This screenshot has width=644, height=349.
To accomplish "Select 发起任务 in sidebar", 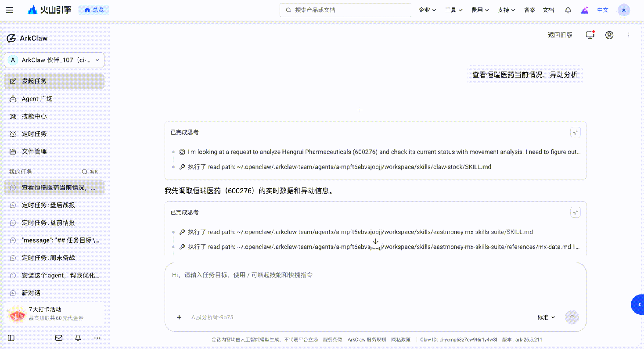I will (x=54, y=81).
